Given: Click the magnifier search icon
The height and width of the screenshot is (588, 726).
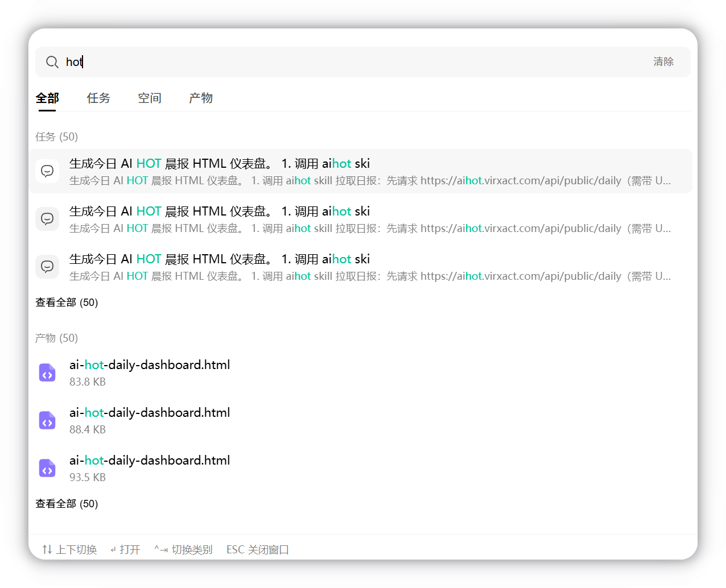Looking at the screenshot, I should tap(52, 62).
